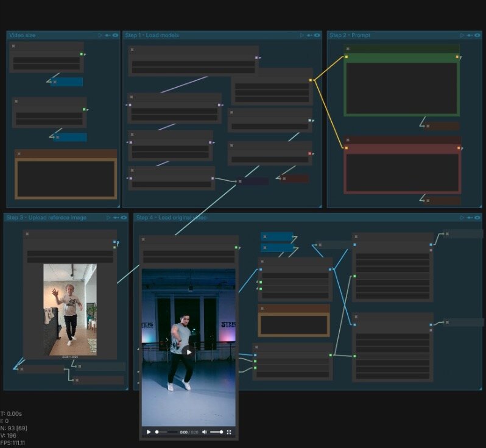Image resolution: width=486 pixels, height=448 pixels.
Task: Toggle the eye icon of the Step 3 group
Action: tap(124, 217)
